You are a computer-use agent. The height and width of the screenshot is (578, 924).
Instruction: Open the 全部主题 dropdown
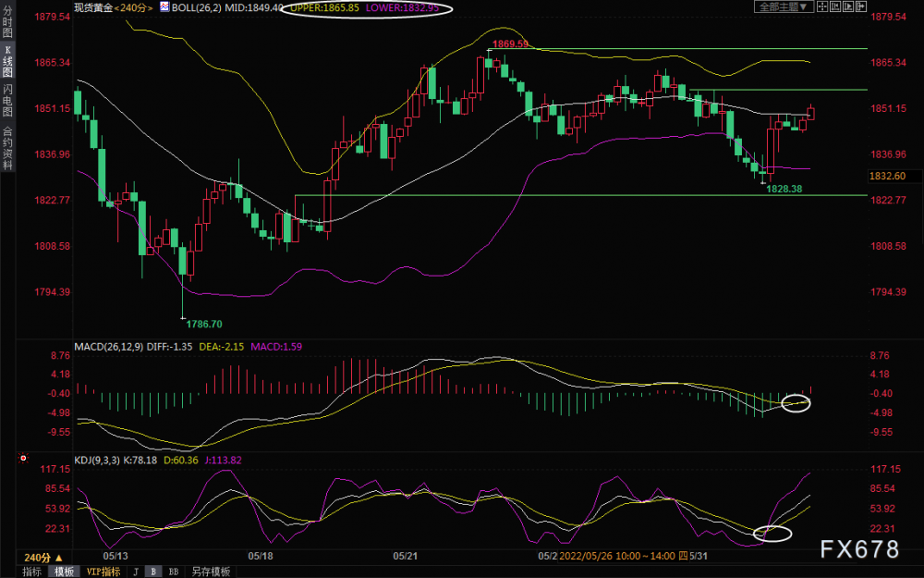[x=784, y=6]
